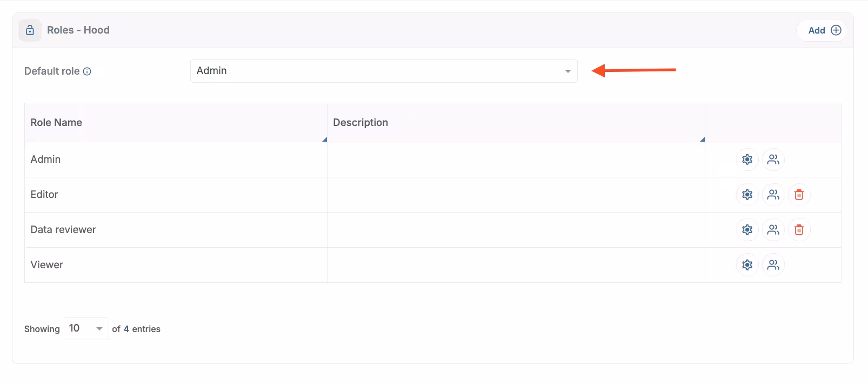The height and width of the screenshot is (384, 868).
Task: Open settings for Data reviewer role
Action: [747, 230]
